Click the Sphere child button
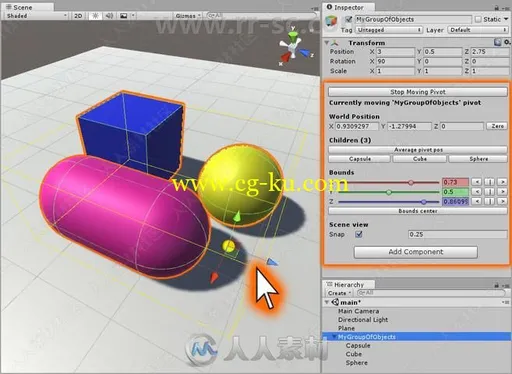 coord(478,159)
